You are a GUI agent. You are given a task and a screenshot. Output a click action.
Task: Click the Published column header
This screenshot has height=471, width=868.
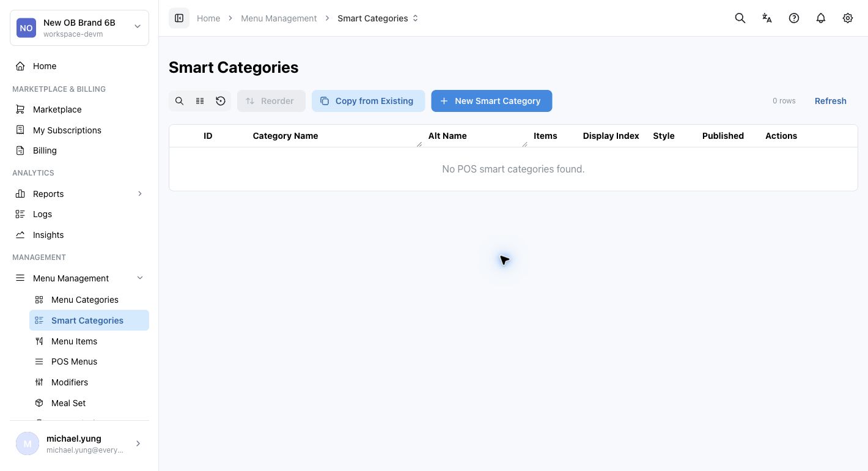(x=723, y=136)
